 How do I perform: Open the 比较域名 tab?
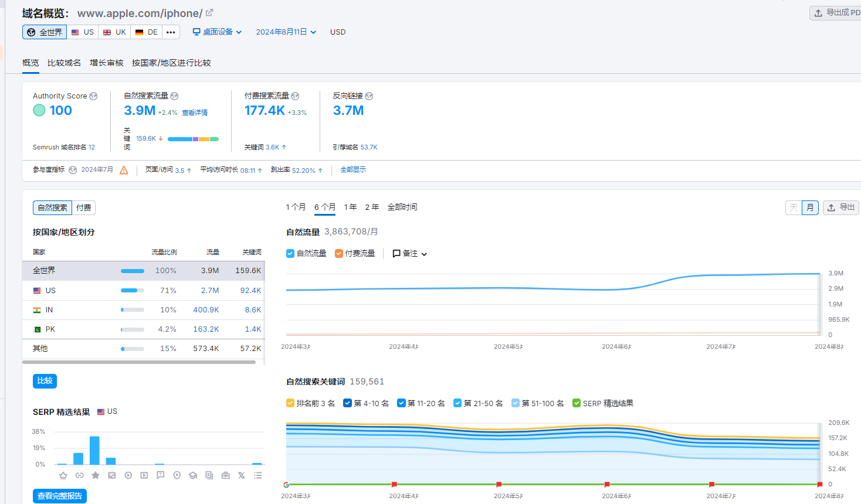(x=65, y=63)
